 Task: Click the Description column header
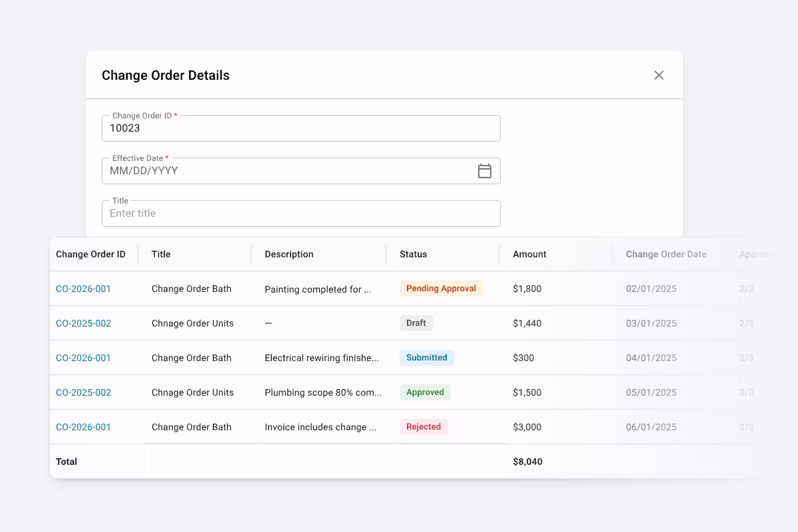289,254
